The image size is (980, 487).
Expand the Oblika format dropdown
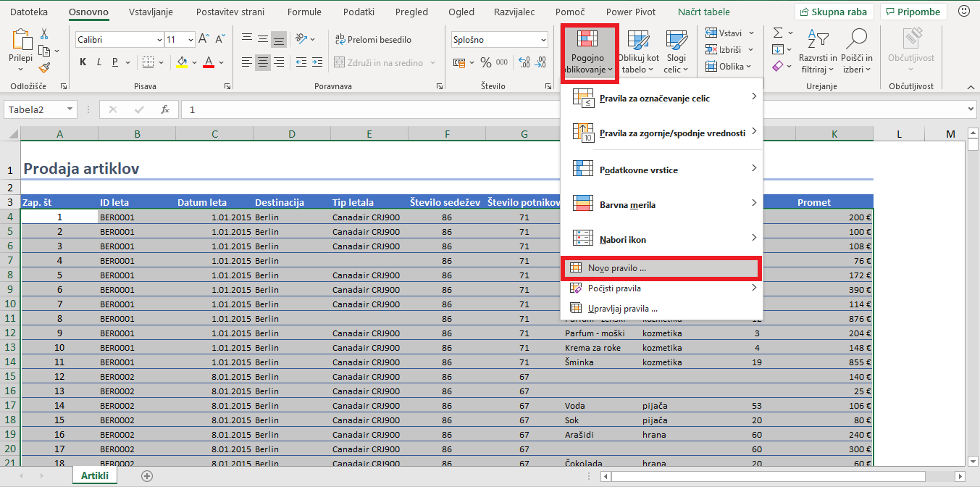coord(730,66)
